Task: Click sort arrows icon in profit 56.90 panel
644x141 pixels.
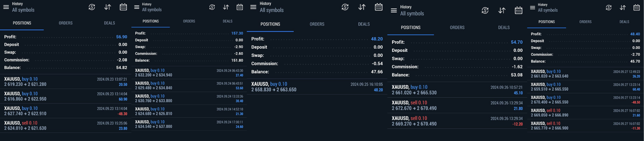Action: coord(108,7)
